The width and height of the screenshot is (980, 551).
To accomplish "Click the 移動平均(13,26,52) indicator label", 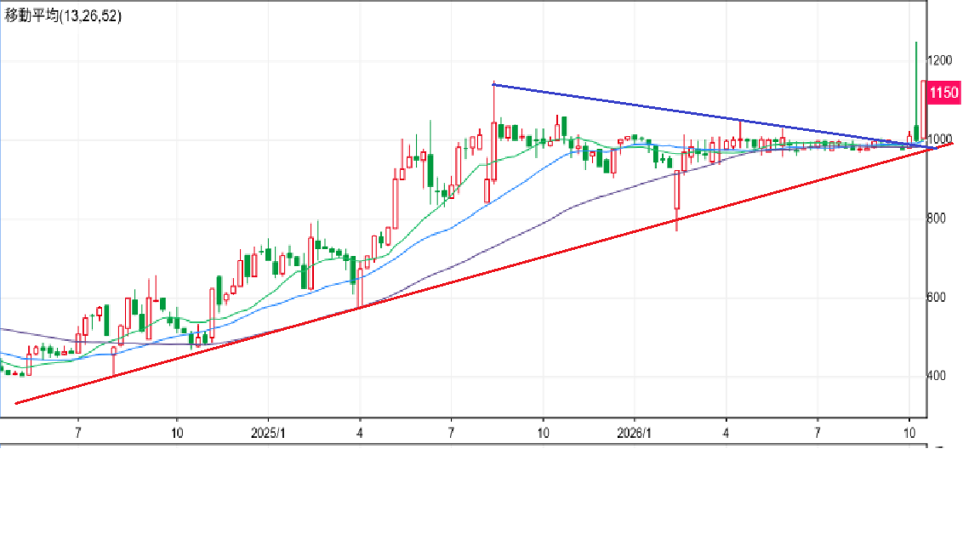I will (62, 15).
